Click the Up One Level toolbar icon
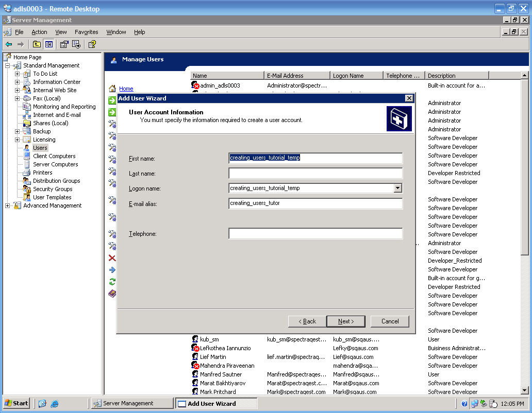 (x=37, y=44)
